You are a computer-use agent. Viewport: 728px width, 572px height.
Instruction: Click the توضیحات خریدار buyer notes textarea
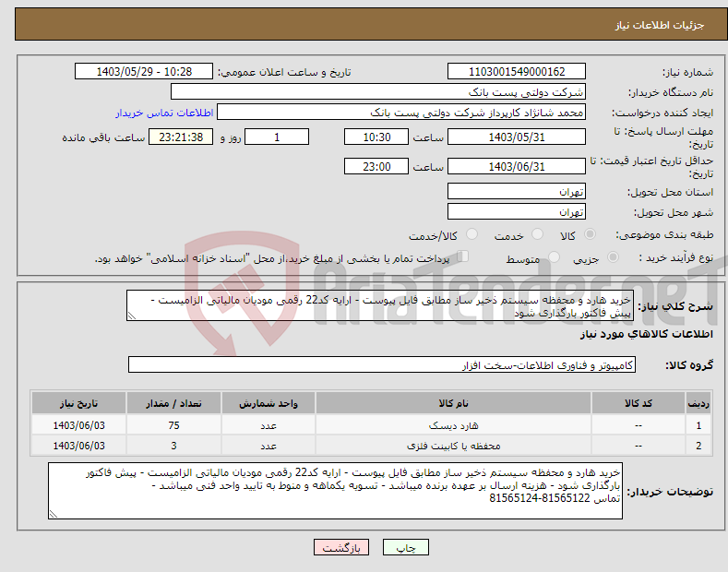(335, 491)
